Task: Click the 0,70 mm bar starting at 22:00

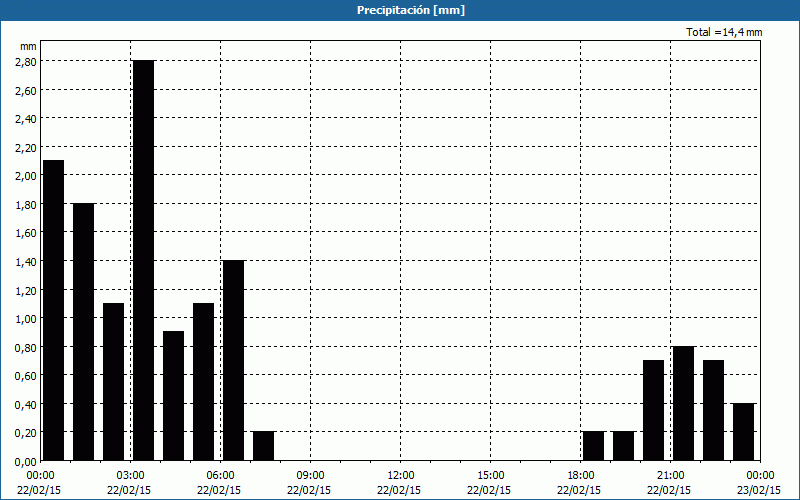Action: (x=713, y=410)
